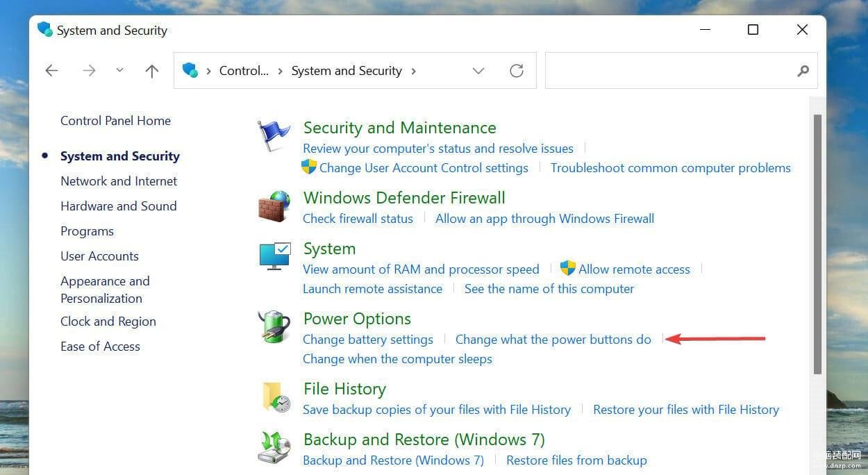This screenshot has width=868, height=475.
Task: Select Network and Internet category
Action: (x=119, y=181)
